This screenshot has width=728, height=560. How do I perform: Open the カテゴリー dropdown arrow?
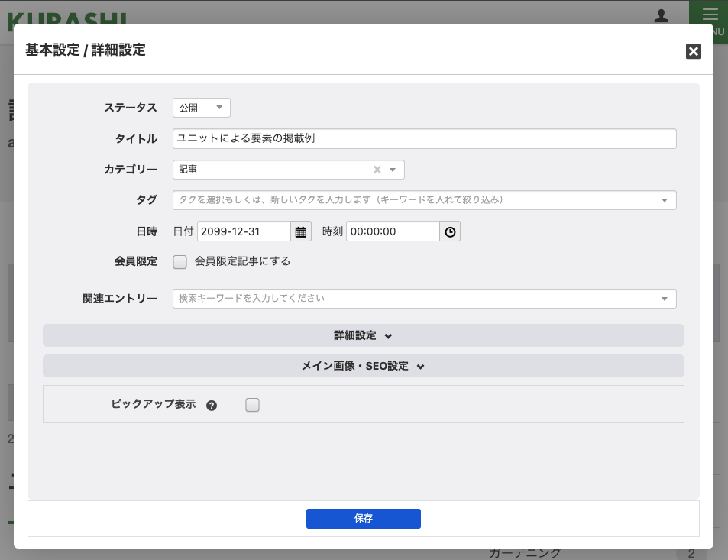pos(393,170)
